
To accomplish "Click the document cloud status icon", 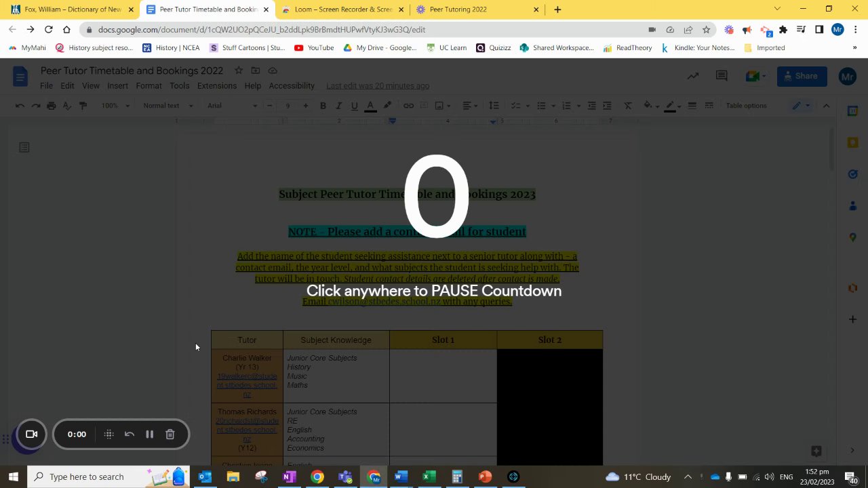I will (273, 70).
